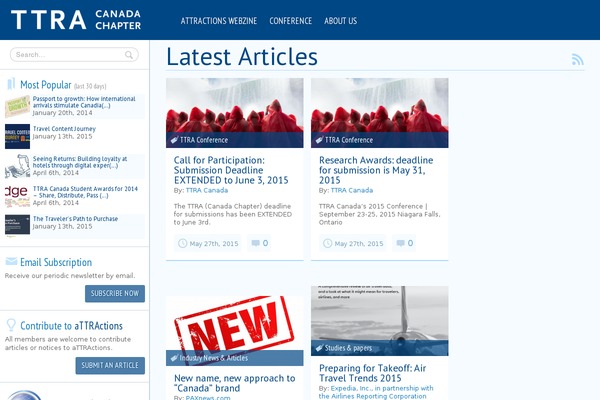Open New name, new approach article title

[235, 383]
